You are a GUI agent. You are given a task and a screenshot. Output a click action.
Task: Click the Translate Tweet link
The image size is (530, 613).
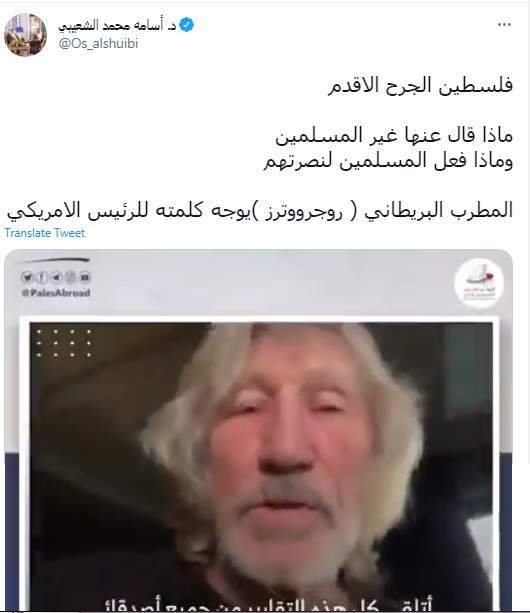tap(45, 233)
